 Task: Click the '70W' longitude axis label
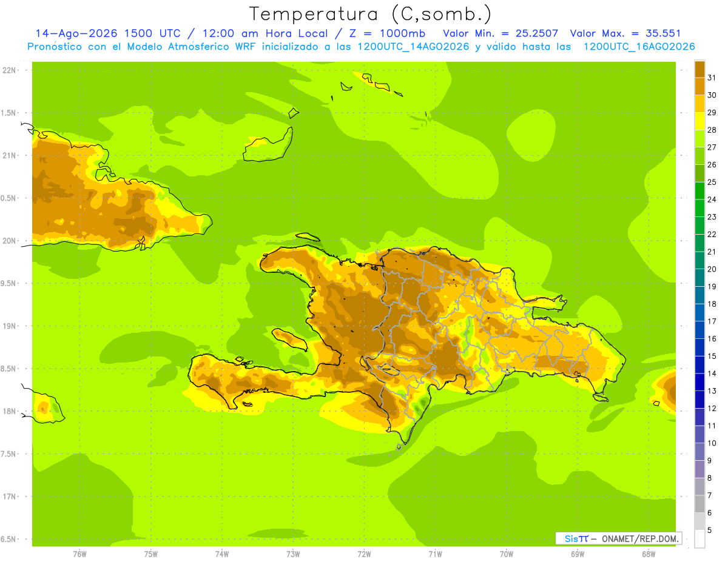click(x=507, y=554)
